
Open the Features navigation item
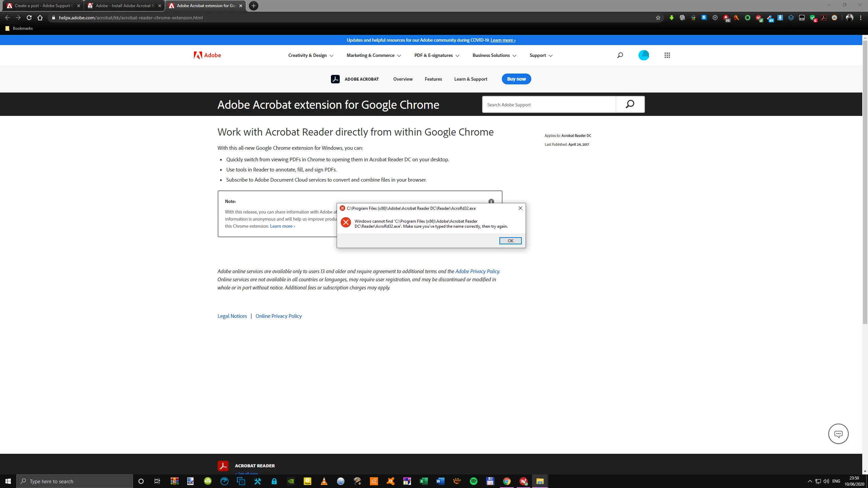pos(433,79)
